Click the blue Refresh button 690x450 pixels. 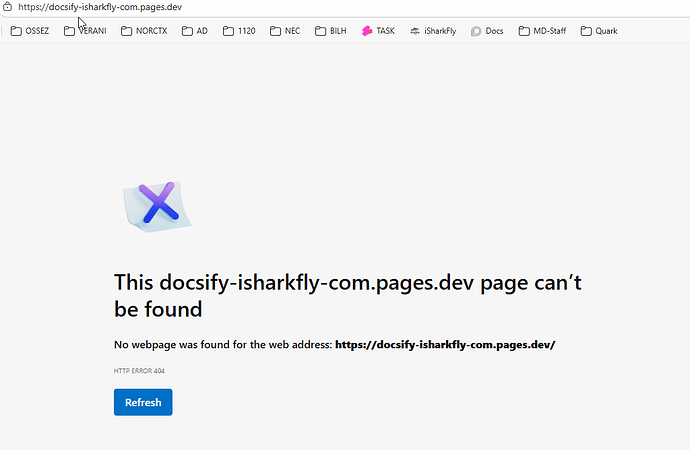coord(143,402)
